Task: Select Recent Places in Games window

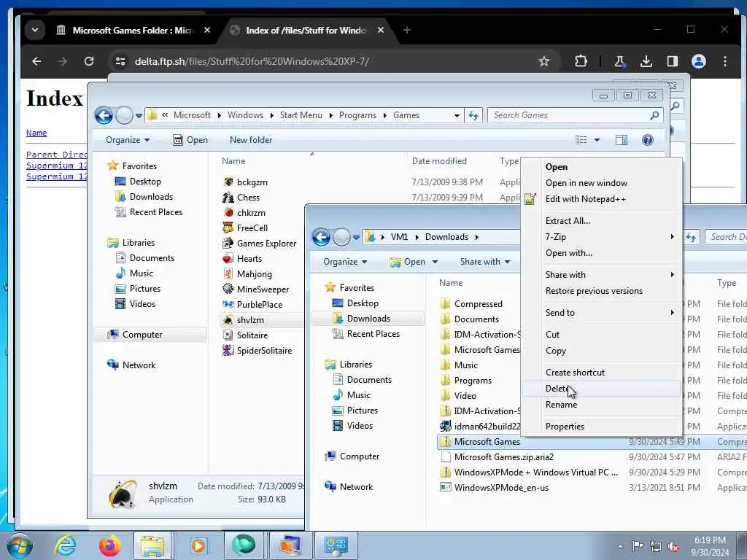Action: 149,212
